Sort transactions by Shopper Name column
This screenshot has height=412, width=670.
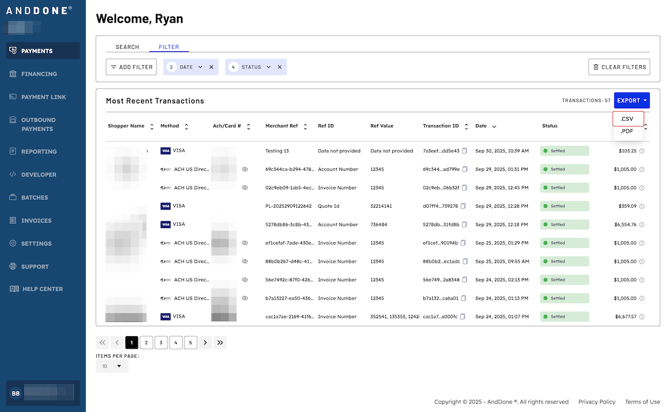coord(152,127)
